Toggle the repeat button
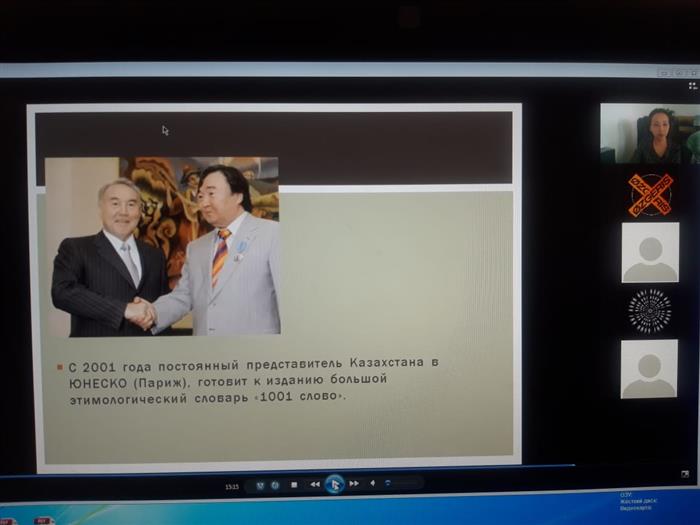 click(x=275, y=485)
